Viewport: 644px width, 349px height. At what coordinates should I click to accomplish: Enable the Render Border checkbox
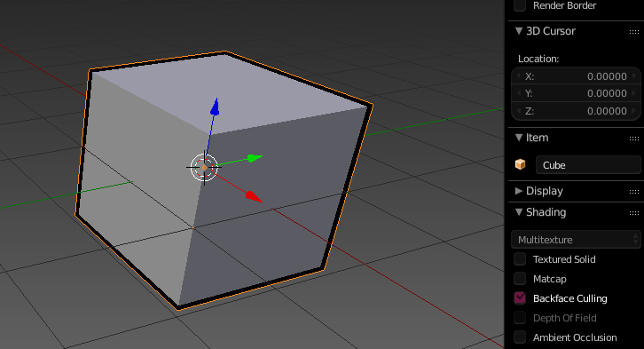tap(520, 5)
